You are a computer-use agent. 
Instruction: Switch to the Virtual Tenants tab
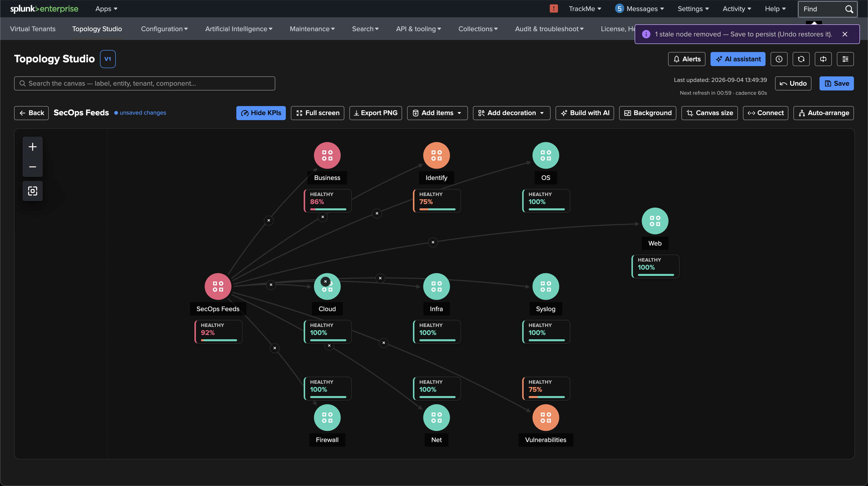33,29
